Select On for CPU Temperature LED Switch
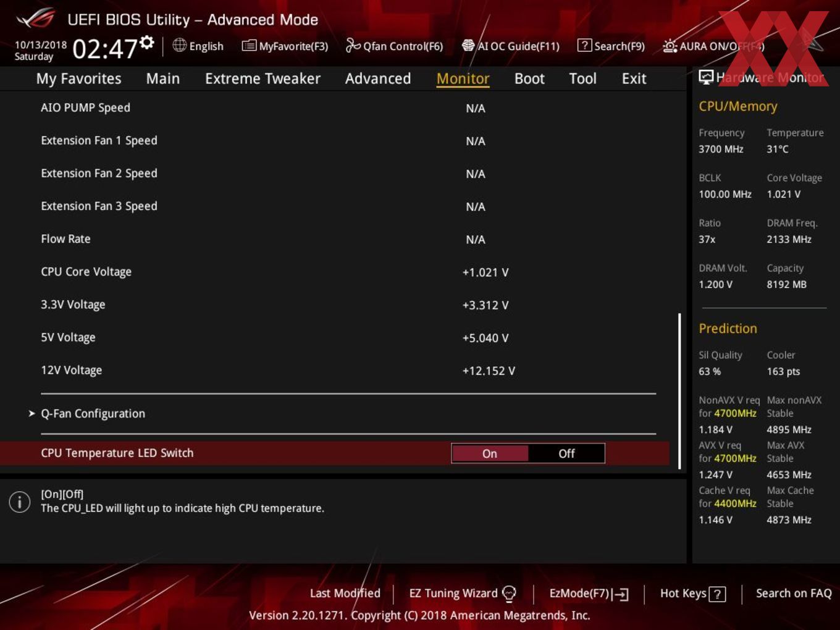 (490, 453)
